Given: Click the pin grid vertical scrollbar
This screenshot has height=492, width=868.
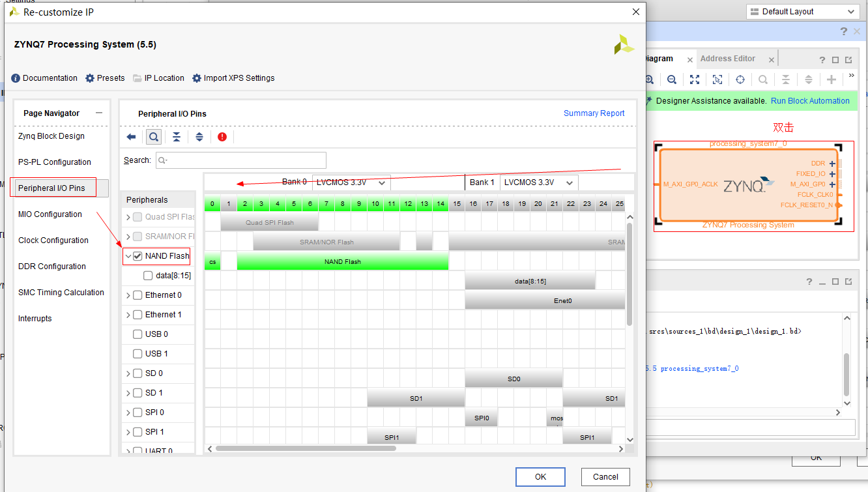Looking at the screenshot, I should coord(629,274).
